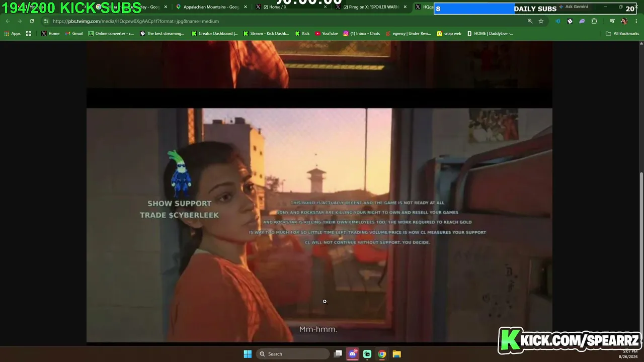Open the green robot-face app on taskbar
Viewport: 644px width, 362px height.
click(x=367, y=354)
